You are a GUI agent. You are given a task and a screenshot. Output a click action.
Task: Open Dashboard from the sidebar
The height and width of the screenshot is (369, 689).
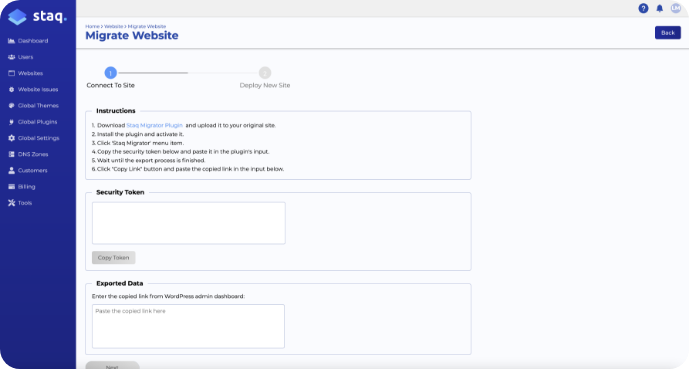point(28,41)
